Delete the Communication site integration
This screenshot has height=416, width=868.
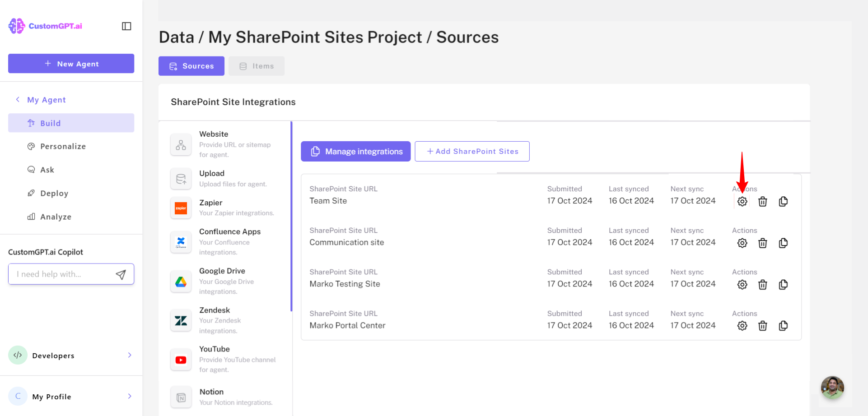click(x=762, y=243)
